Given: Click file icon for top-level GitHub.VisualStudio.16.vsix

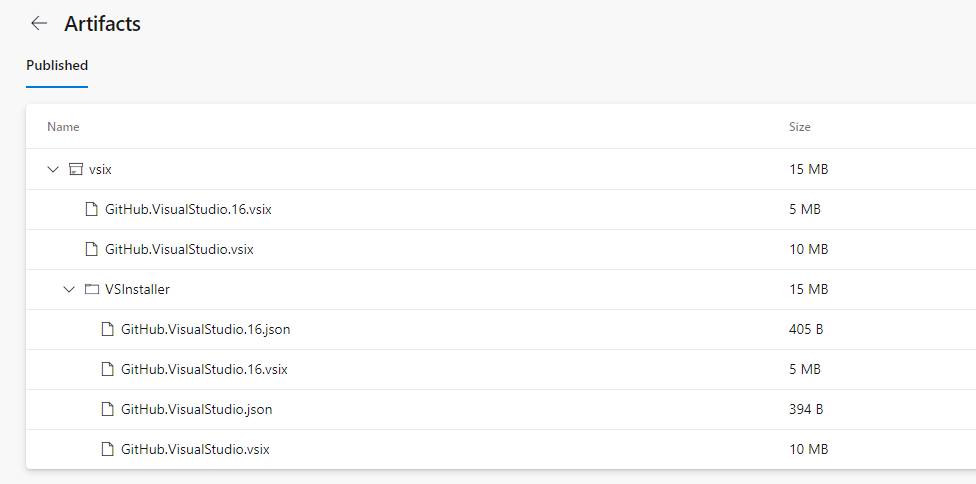Looking at the screenshot, I should coord(92,209).
